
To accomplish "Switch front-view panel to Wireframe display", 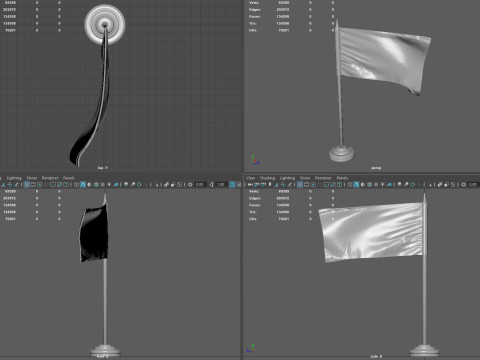I will point(77,184).
